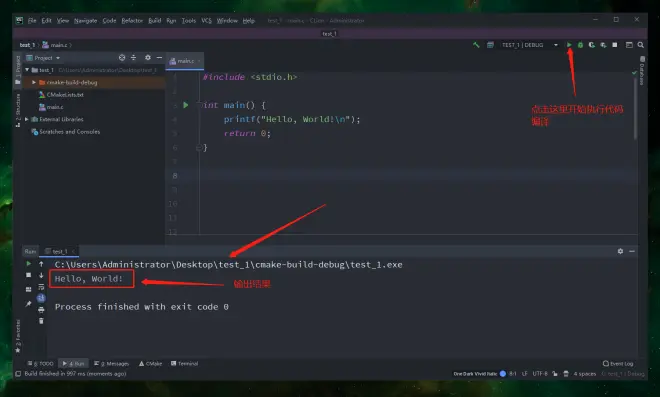Select the test_1 tab in Run panel

tap(59, 251)
